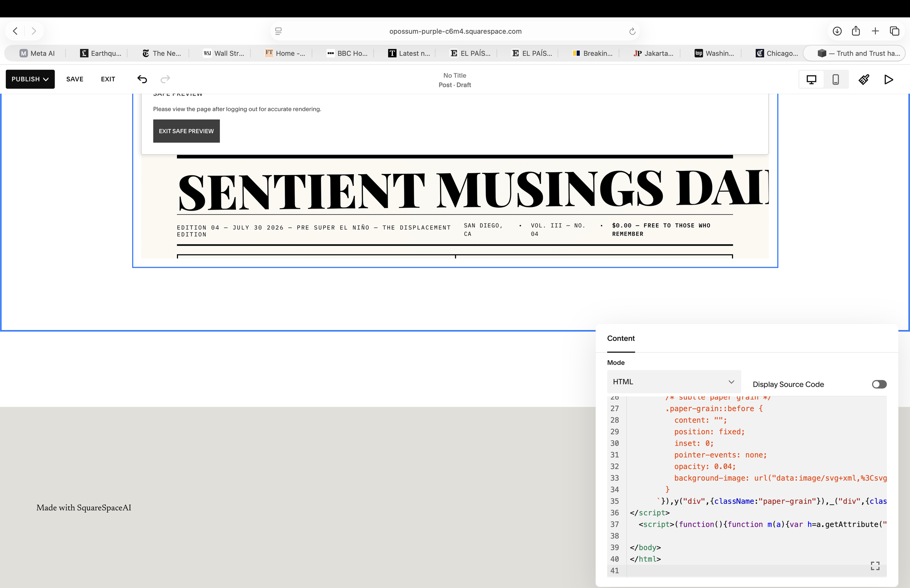910x588 pixels.
Task: Click code line 39 closing body tag
Action: (645, 547)
